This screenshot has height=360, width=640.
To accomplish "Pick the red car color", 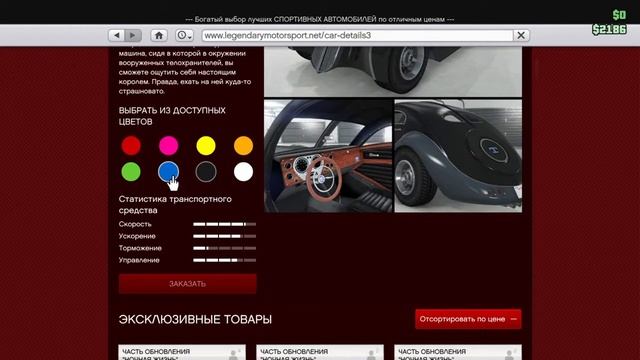I will pos(131,146).
